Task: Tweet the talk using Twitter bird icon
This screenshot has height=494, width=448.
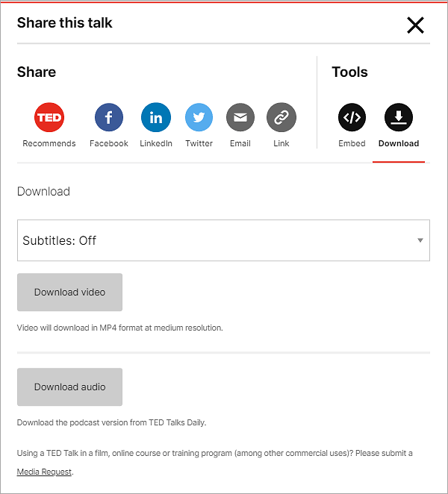Action: 199,117
